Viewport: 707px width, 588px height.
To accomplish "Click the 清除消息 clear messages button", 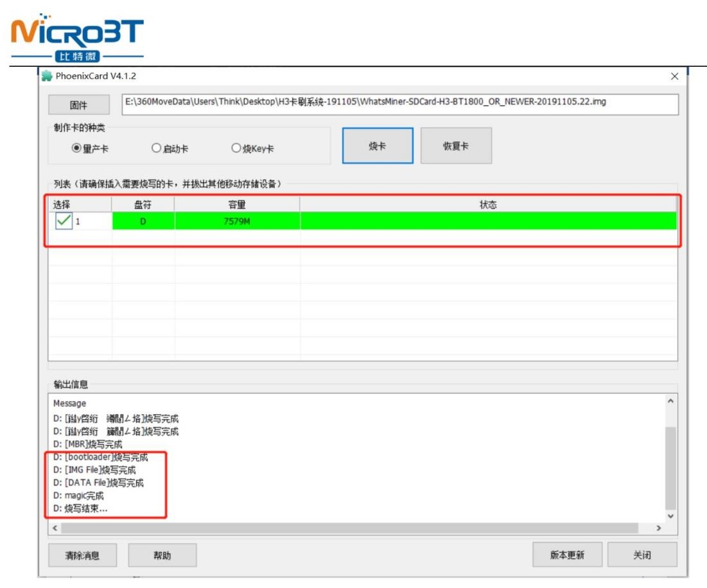I will coord(82,555).
